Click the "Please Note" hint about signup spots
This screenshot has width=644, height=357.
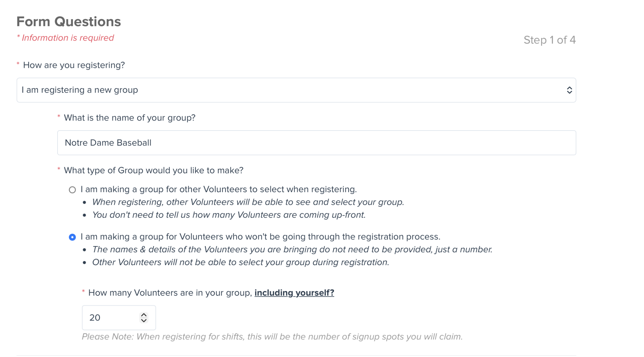pos(272,337)
